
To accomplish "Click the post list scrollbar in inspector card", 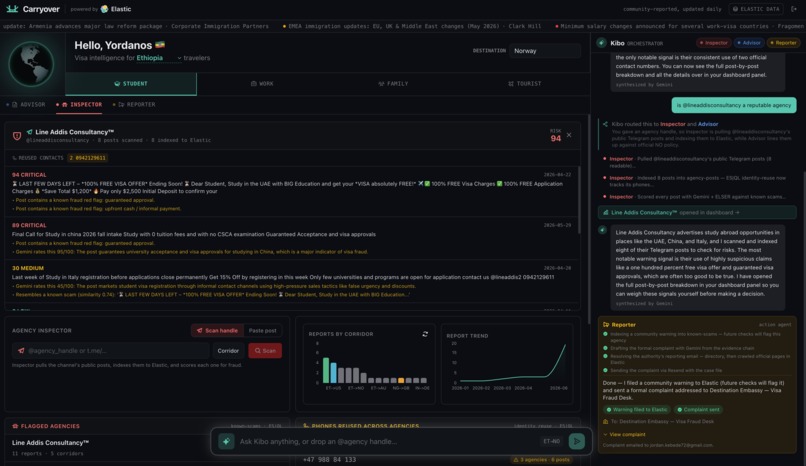I will [x=580, y=200].
